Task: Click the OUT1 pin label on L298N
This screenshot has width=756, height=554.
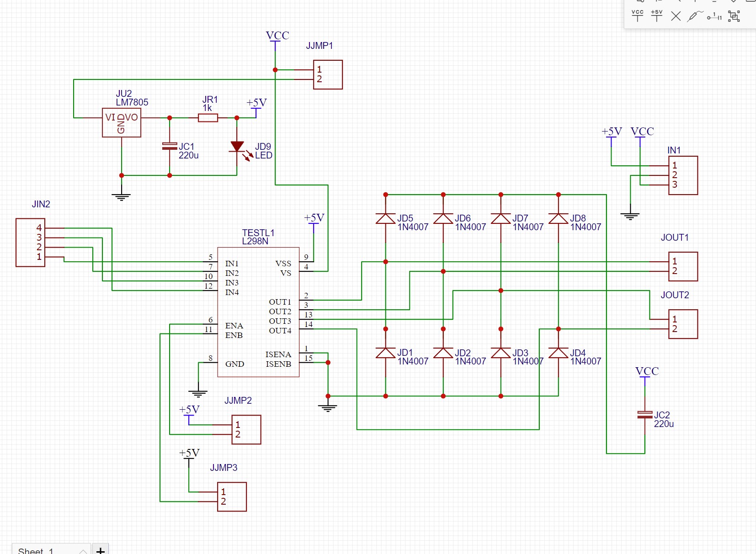Action: pos(280,302)
